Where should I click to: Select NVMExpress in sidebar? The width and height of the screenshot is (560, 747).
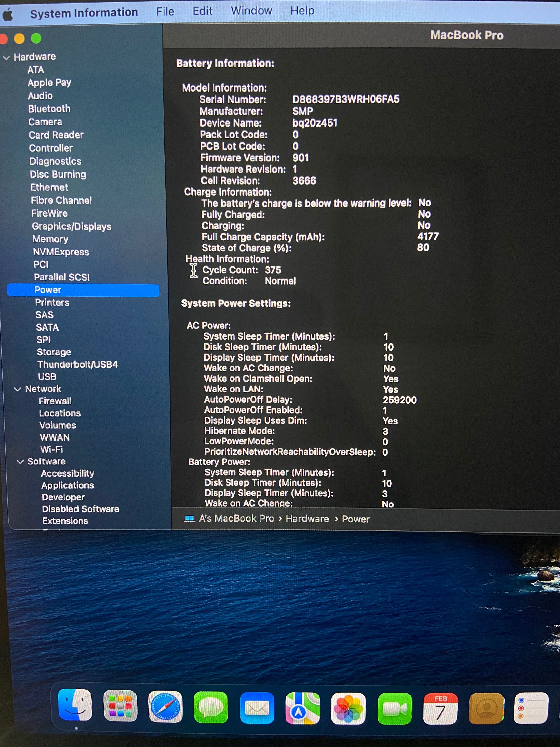[x=61, y=252]
